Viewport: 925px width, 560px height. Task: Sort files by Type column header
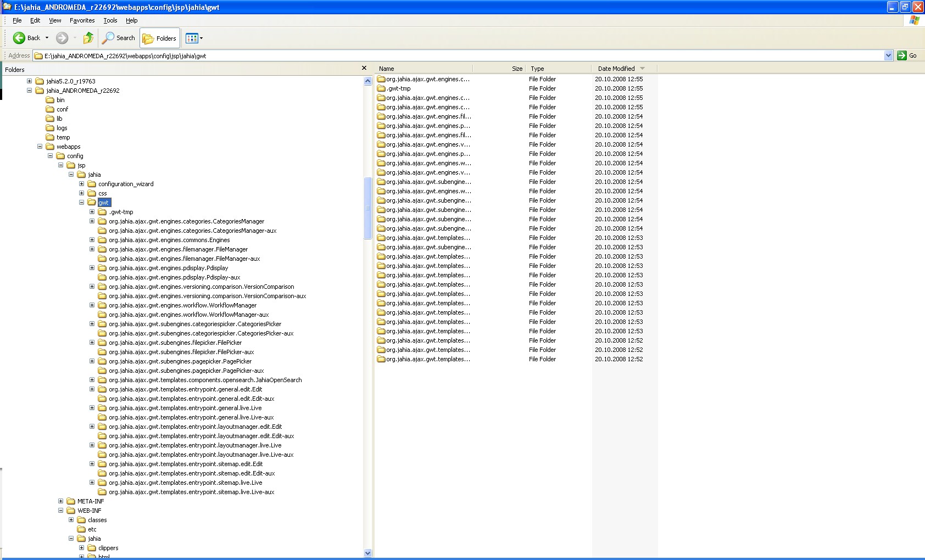(x=558, y=69)
